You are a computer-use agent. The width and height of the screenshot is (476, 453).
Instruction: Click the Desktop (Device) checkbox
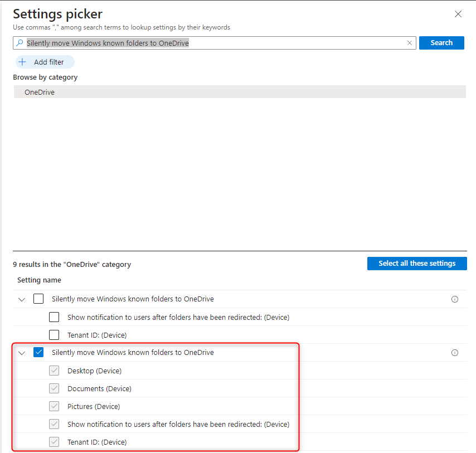tap(54, 370)
